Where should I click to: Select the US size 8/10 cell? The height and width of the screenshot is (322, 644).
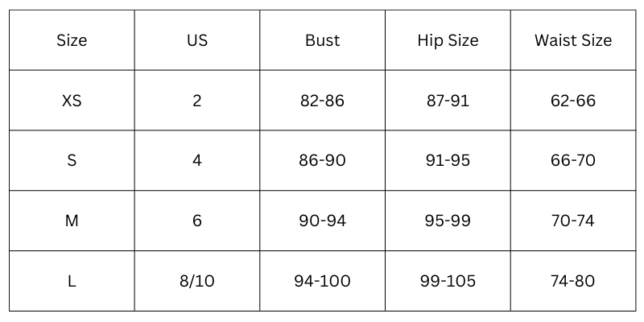click(x=197, y=281)
